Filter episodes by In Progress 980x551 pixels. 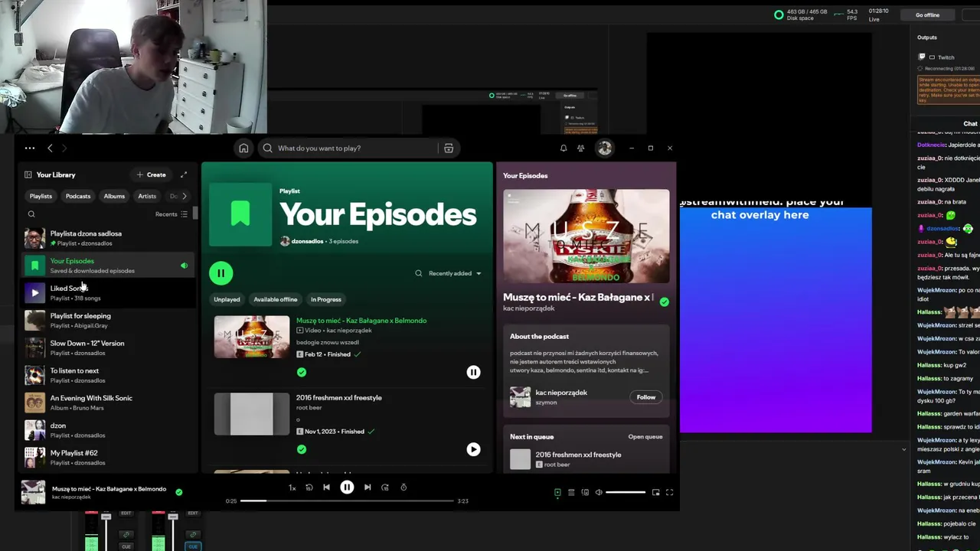tap(326, 299)
